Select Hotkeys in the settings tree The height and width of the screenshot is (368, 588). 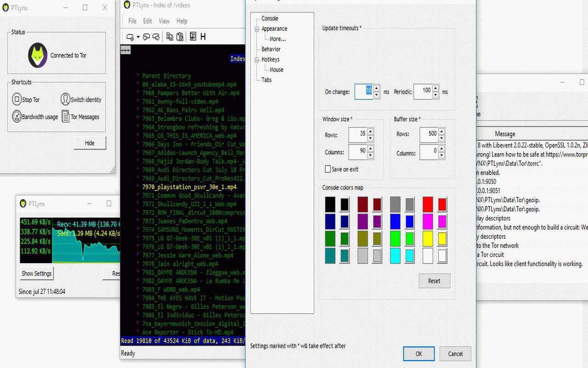(x=271, y=59)
